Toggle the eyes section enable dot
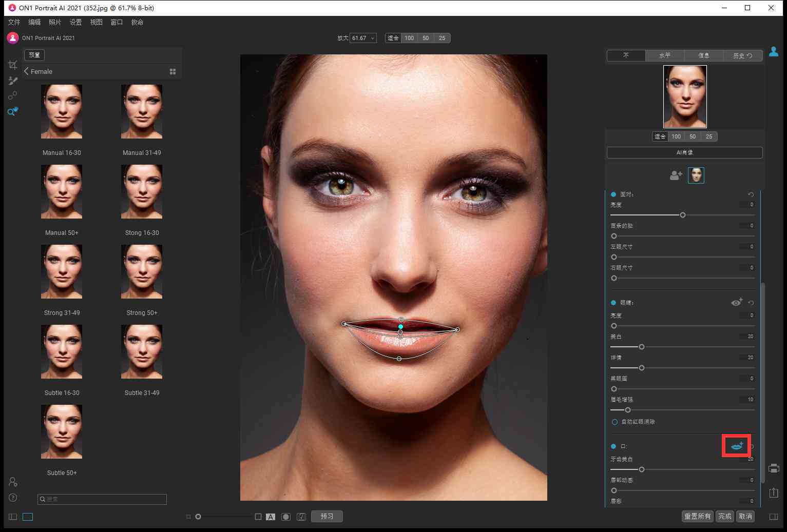The width and height of the screenshot is (787, 532). click(x=613, y=303)
